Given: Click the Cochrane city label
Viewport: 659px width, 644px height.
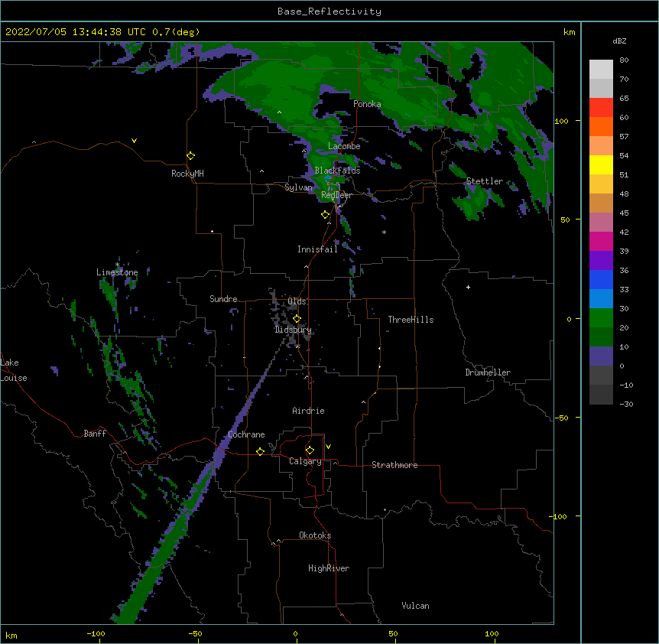Looking at the screenshot, I should (x=246, y=434).
